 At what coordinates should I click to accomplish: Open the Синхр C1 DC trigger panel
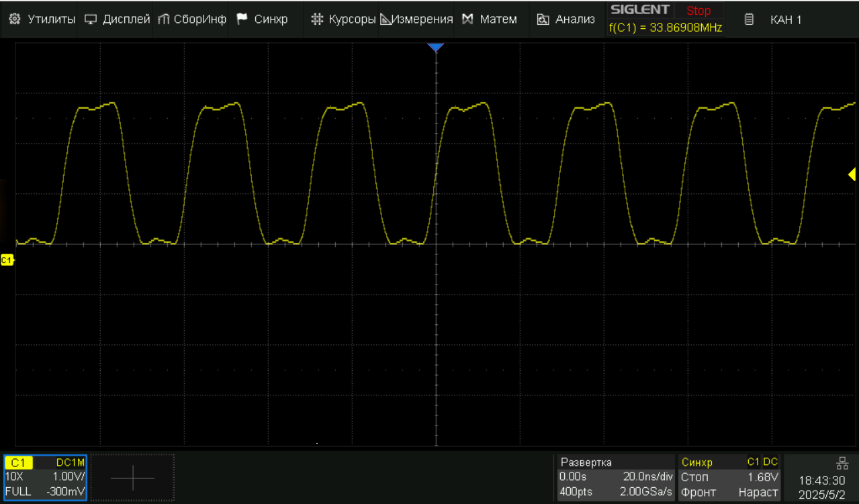[729, 477]
